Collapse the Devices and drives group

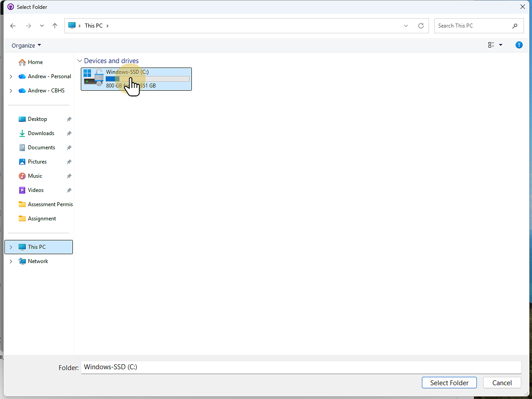(80, 61)
